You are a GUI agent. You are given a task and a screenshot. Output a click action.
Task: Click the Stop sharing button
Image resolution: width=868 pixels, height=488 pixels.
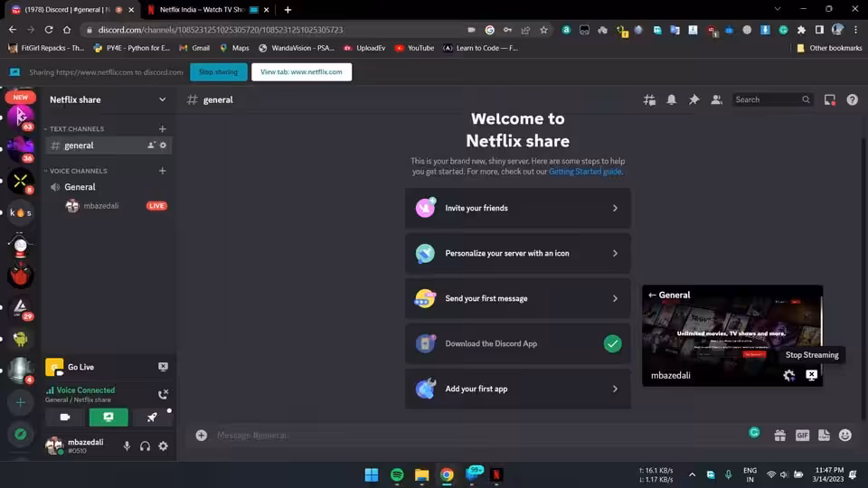(218, 72)
